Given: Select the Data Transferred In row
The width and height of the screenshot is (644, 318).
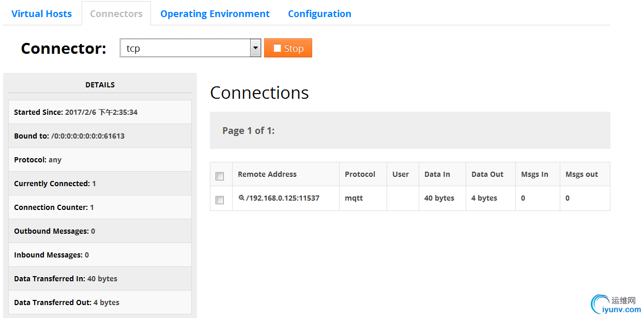Looking at the screenshot, I should click(x=100, y=279).
